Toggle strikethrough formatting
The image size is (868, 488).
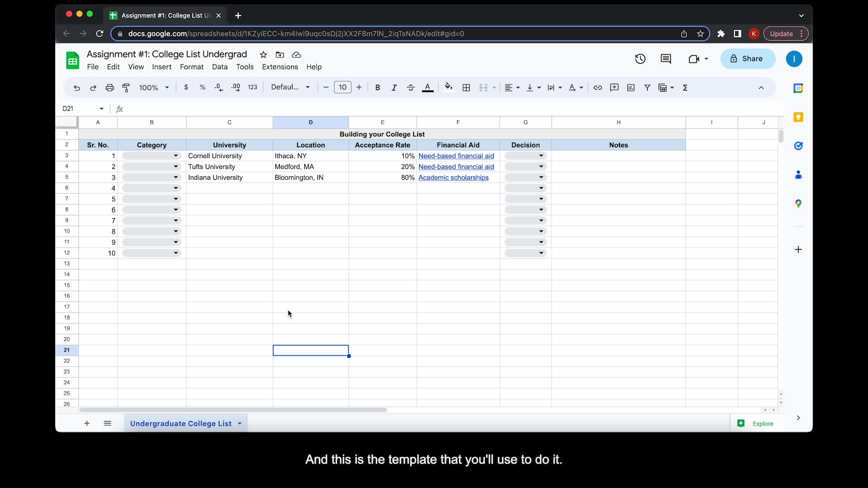point(410,88)
